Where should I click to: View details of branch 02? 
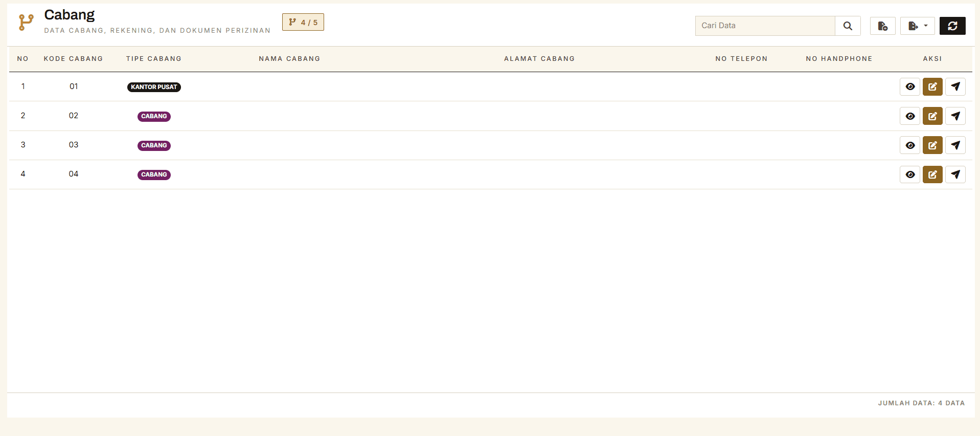click(910, 116)
